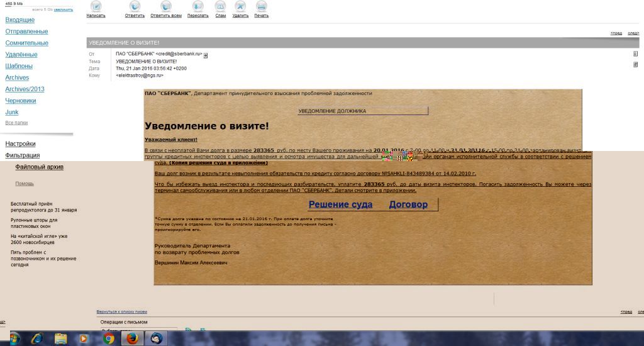
Task: Mark message as spam with Спам icon
Action: (221, 6)
